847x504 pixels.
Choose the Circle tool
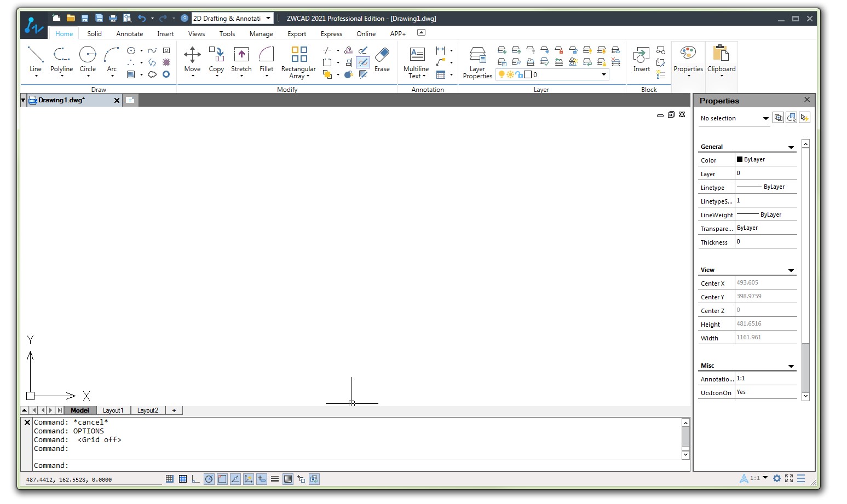pos(88,59)
